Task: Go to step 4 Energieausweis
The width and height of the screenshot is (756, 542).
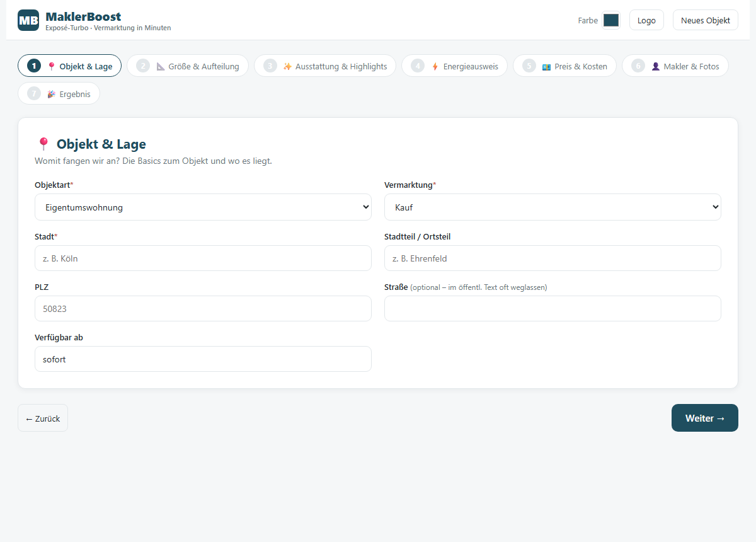Action: pos(454,66)
